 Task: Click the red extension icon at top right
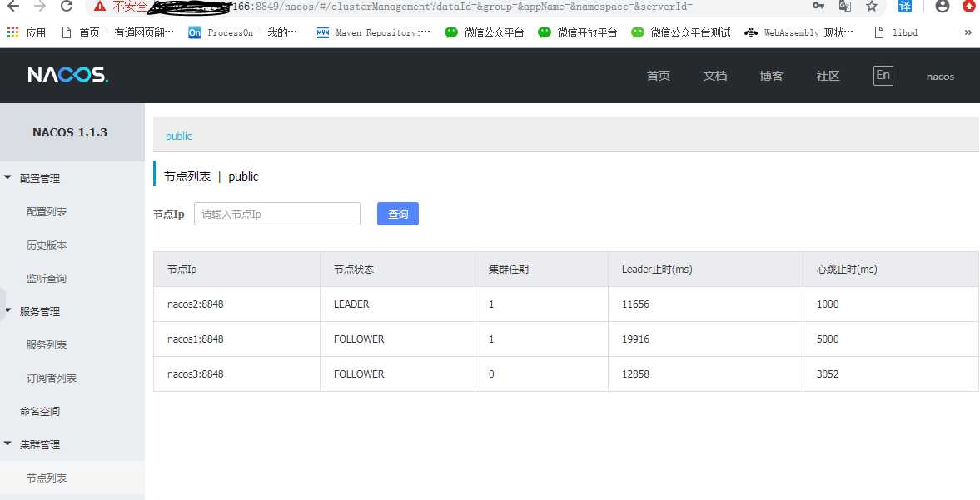click(x=969, y=7)
